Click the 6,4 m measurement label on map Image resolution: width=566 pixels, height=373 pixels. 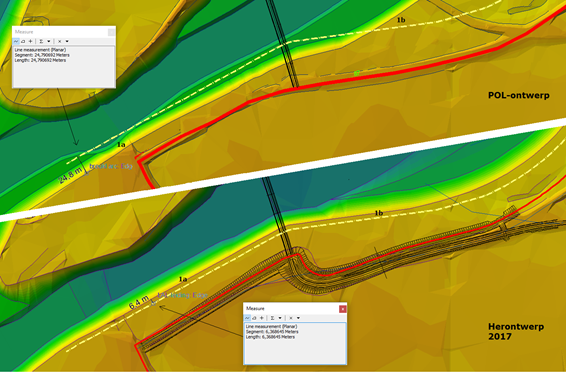tap(139, 303)
